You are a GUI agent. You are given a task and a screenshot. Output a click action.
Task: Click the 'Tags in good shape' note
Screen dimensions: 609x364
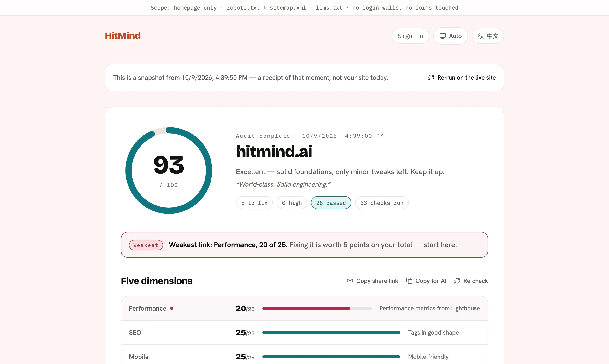[x=433, y=333]
